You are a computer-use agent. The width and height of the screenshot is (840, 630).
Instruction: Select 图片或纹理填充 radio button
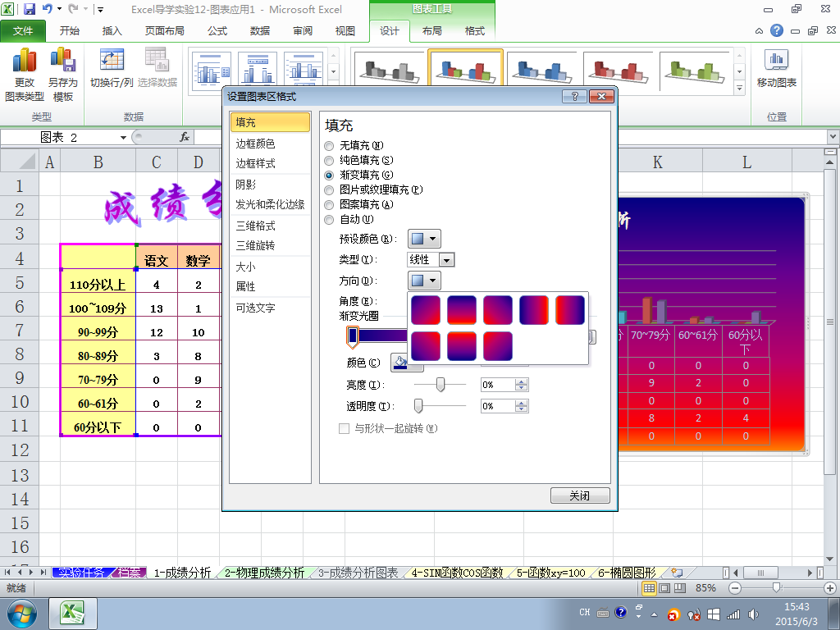[329, 189]
